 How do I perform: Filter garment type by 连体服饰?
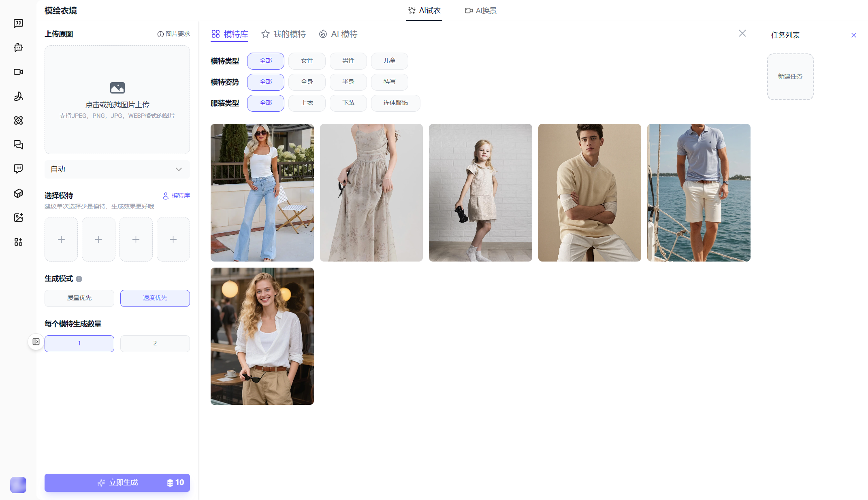point(395,103)
